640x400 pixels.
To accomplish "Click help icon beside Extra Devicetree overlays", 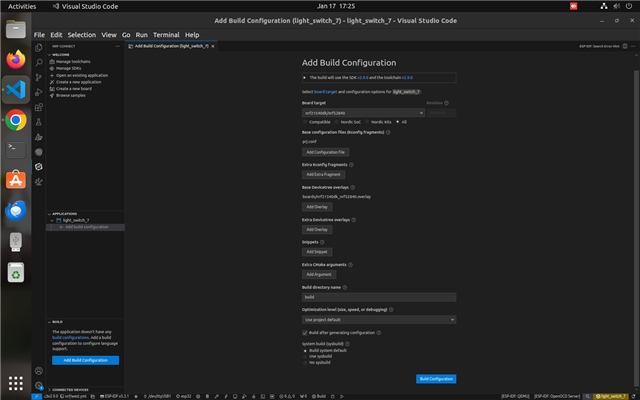I will pos(353,220).
